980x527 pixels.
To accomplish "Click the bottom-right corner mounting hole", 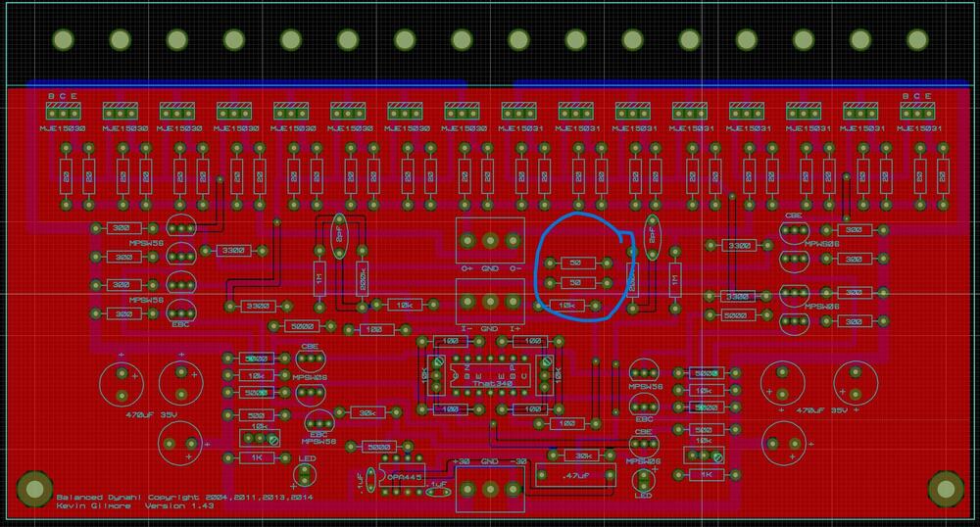I will click(947, 490).
